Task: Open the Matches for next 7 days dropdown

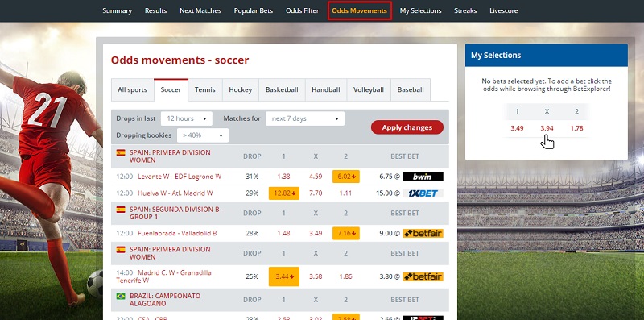Action: point(305,118)
